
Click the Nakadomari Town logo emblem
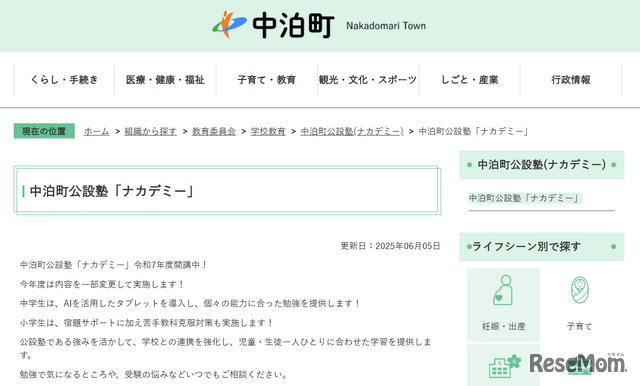229,25
